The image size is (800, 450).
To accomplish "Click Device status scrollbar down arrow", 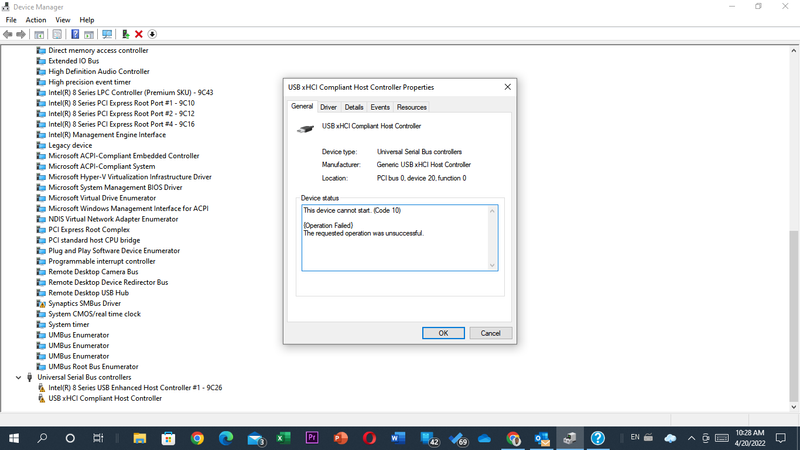I will pyautogui.click(x=492, y=265).
